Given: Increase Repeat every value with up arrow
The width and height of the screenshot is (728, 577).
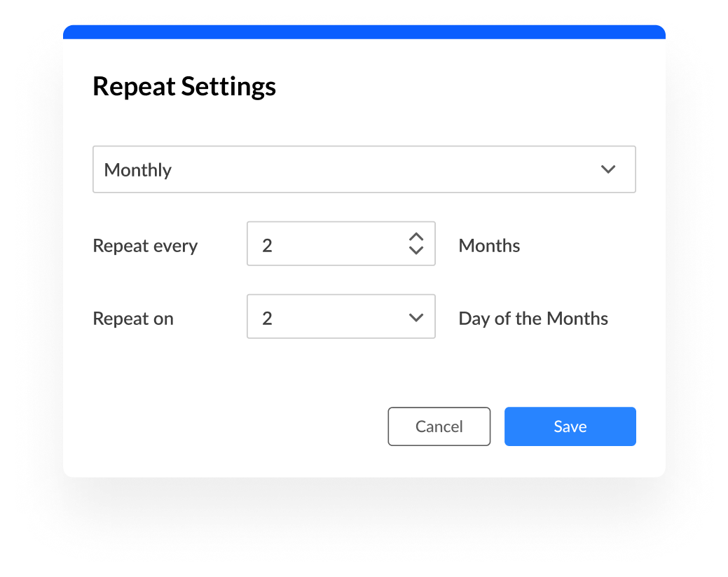Looking at the screenshot, I should tap(416, 237).
